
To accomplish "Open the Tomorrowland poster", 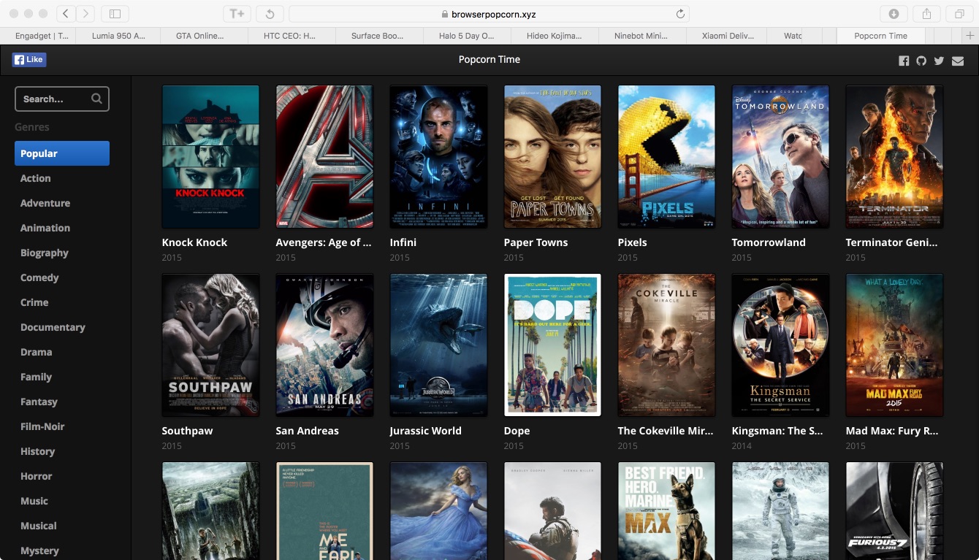I will [x=780, y=157].
